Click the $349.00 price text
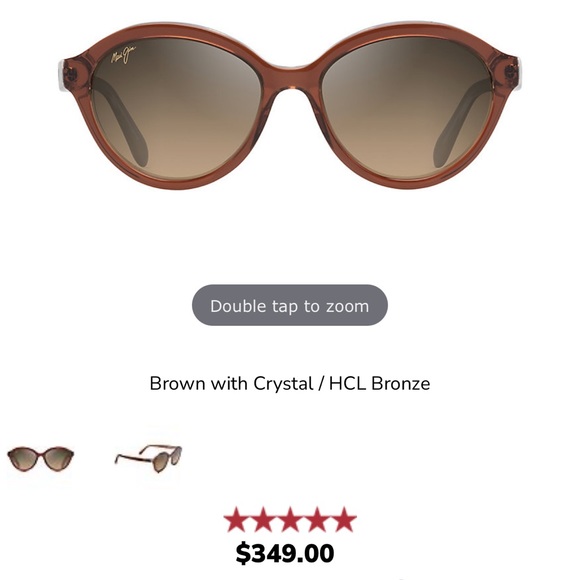Image resolution: width=580 pixels, height=580 pixels. 285,553
